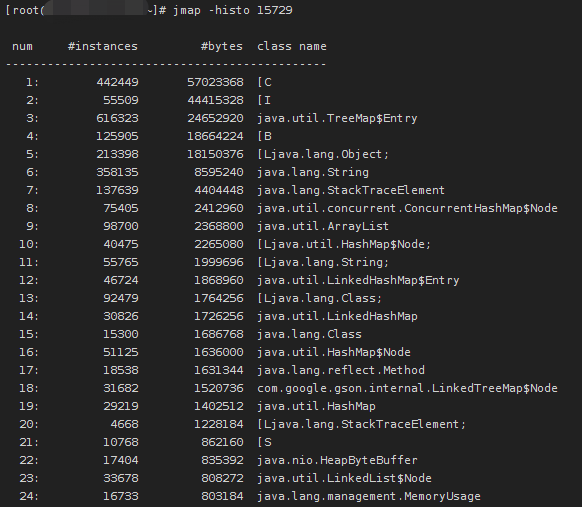Click byte value 808272
This screenshot has height=507, width=582.
222,478
